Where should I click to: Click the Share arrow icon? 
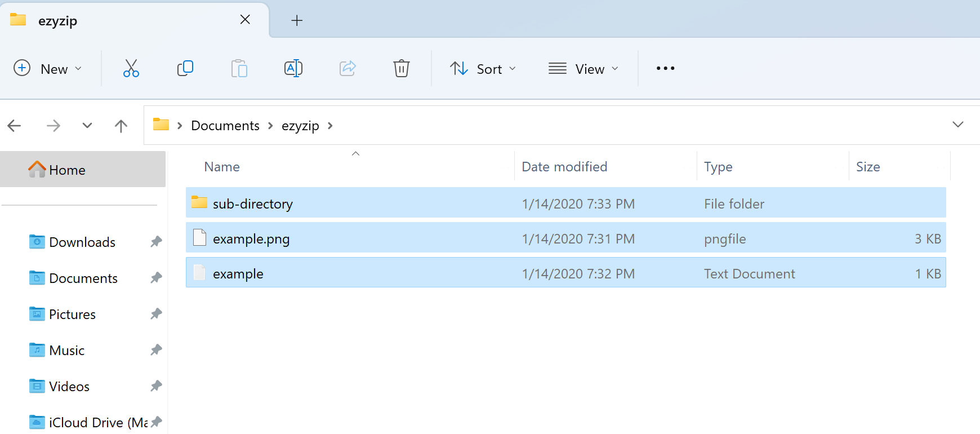click(x=348, y=68)
